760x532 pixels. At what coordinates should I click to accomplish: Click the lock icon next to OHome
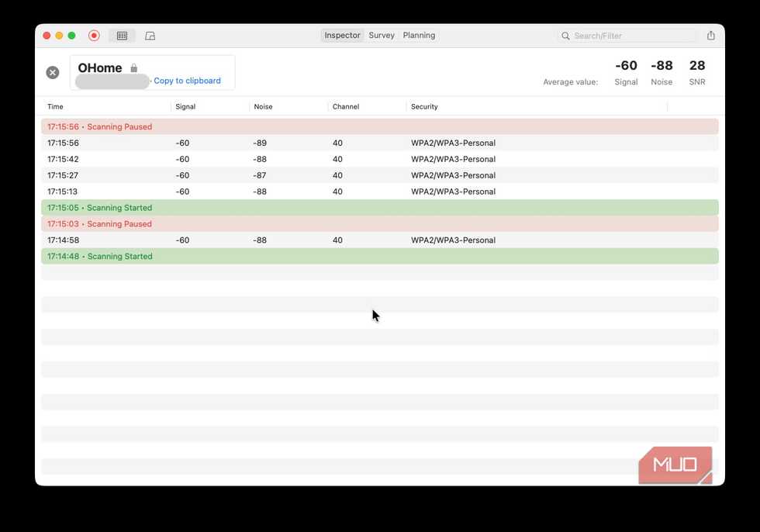point(133,67)
